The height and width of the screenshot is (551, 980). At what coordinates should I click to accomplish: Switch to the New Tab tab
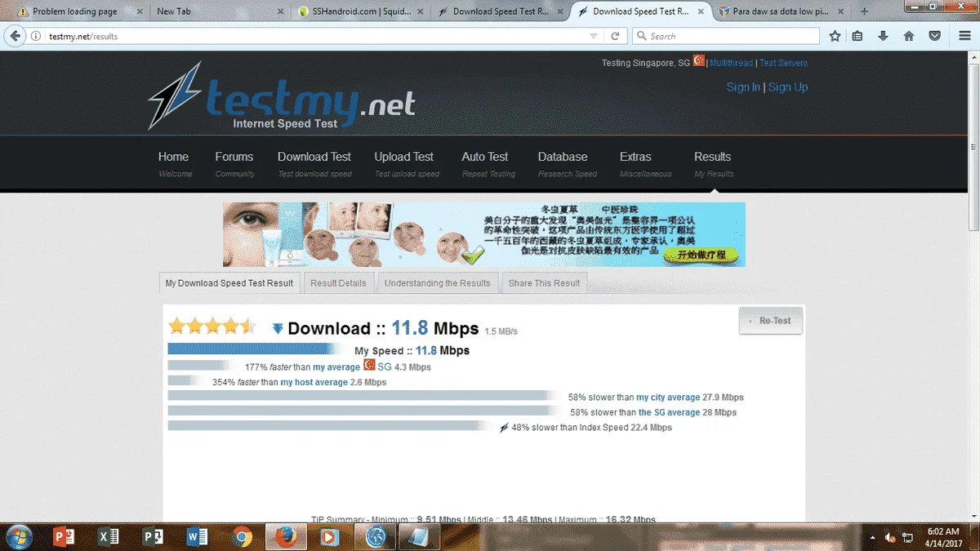click(219, 11)
